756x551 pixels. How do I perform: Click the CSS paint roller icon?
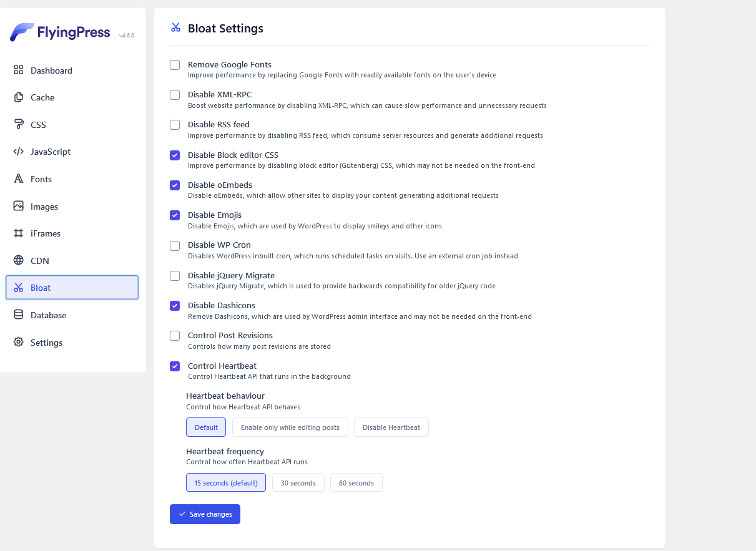19,124
